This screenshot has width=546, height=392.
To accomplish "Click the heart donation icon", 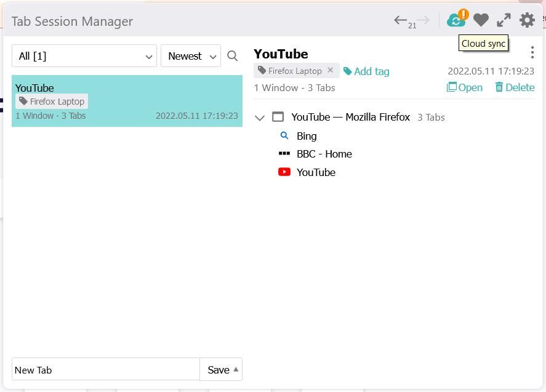I will (x=481, y=20).
